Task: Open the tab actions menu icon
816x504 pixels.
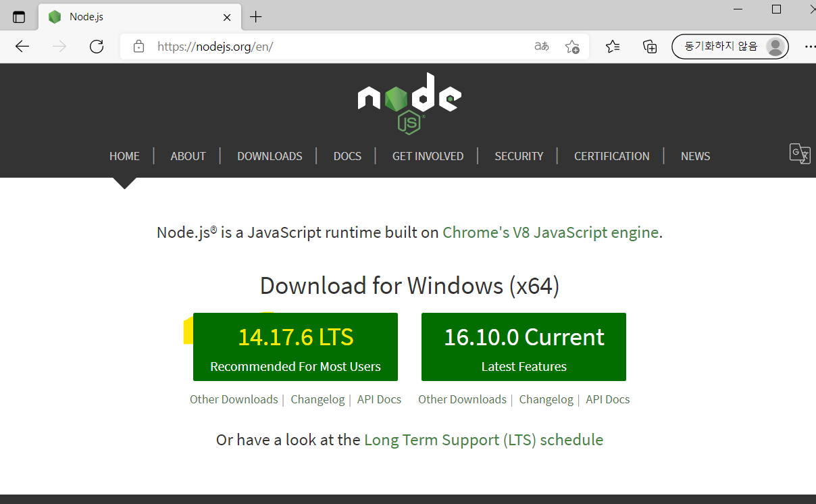Action: (x=19, y=17)
